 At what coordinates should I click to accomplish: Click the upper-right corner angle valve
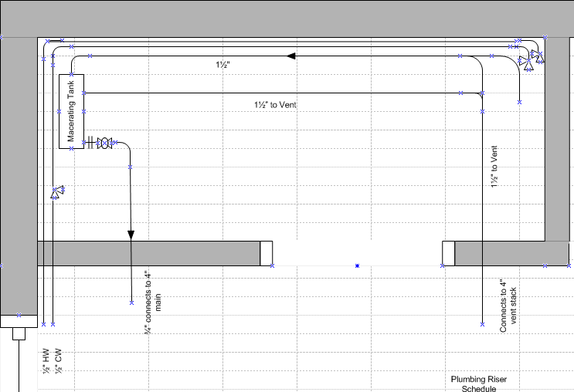point(537,55)
